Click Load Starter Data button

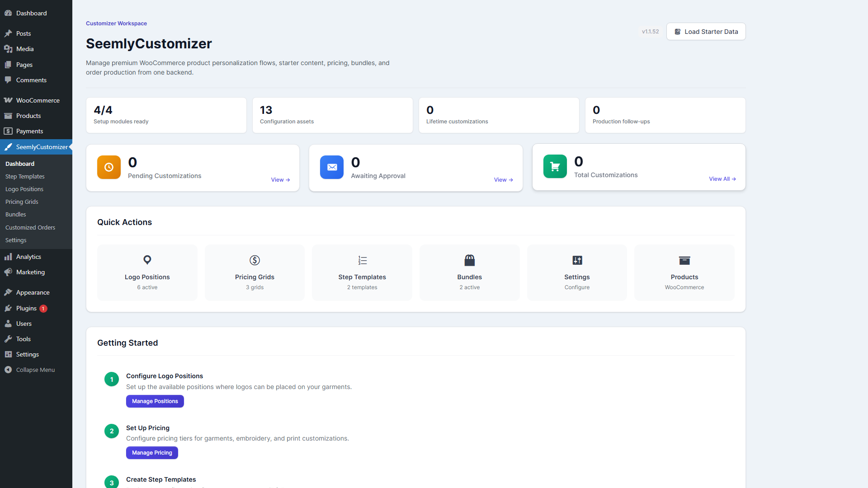[706, 32]
